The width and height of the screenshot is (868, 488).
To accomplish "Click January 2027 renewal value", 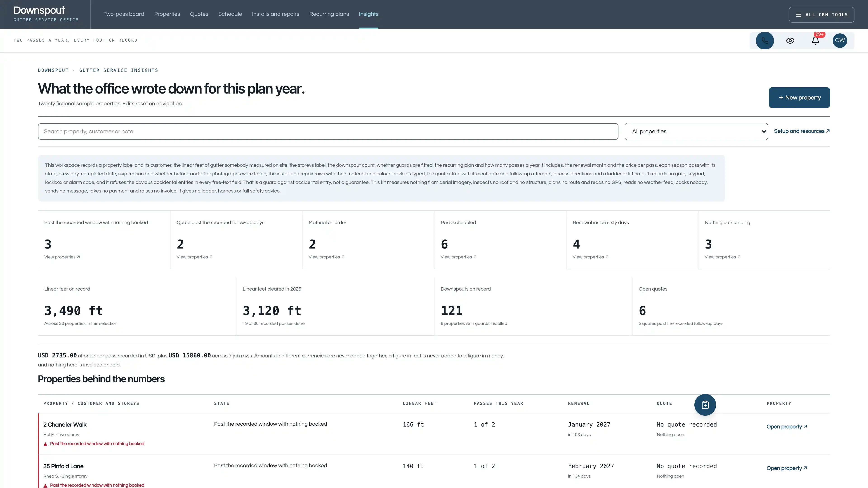I will tap(589, 425).
